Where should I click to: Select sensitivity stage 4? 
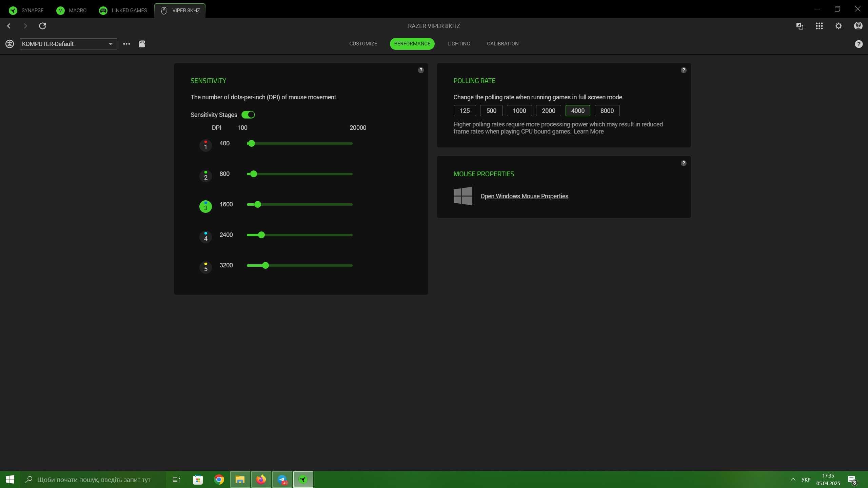(x=205, y=237)
